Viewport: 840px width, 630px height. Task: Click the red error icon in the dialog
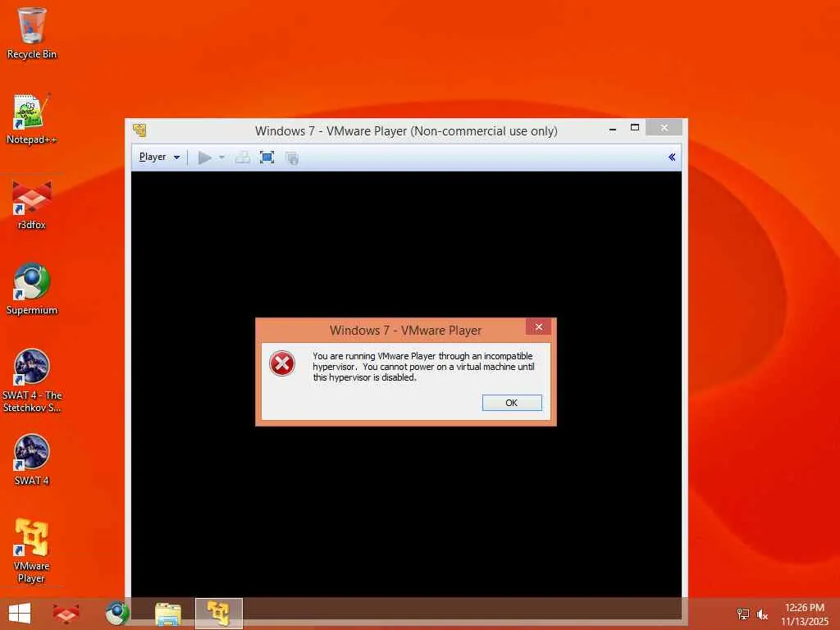coord(282,363)
